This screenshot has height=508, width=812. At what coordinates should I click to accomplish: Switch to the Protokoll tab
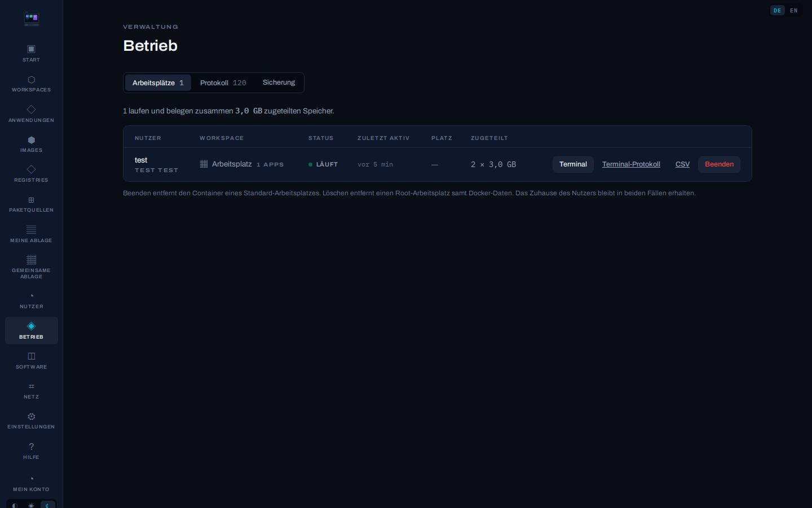pos(223,82)
